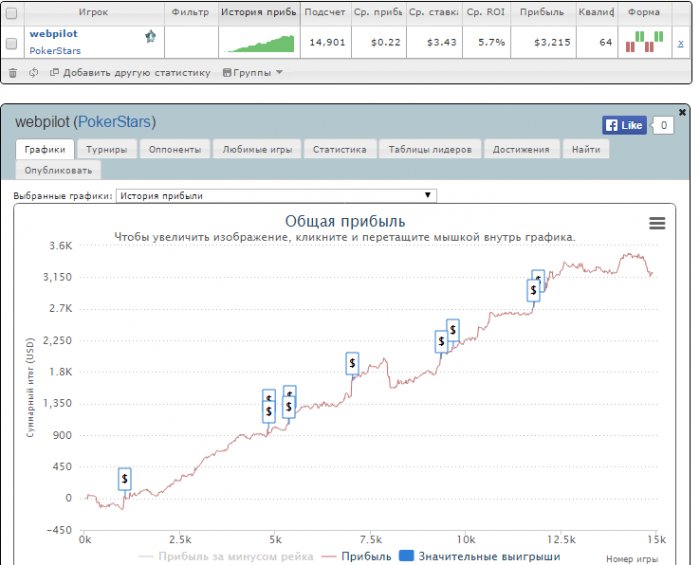
Task: Toggle the select-all checkbox in header
Action: (12, 13)
